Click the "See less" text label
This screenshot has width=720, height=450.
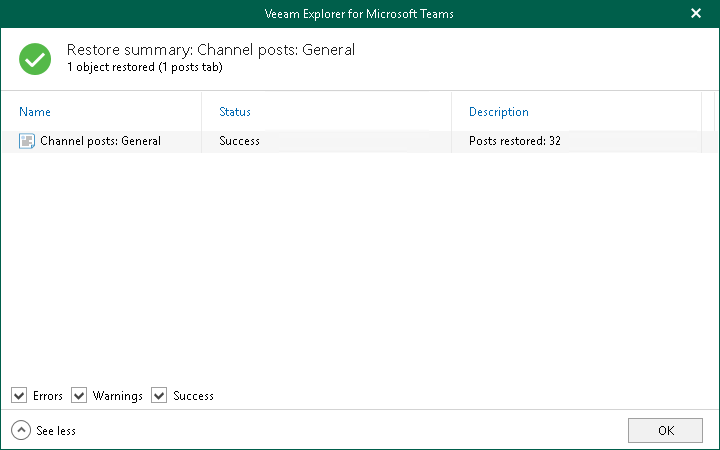56,431
